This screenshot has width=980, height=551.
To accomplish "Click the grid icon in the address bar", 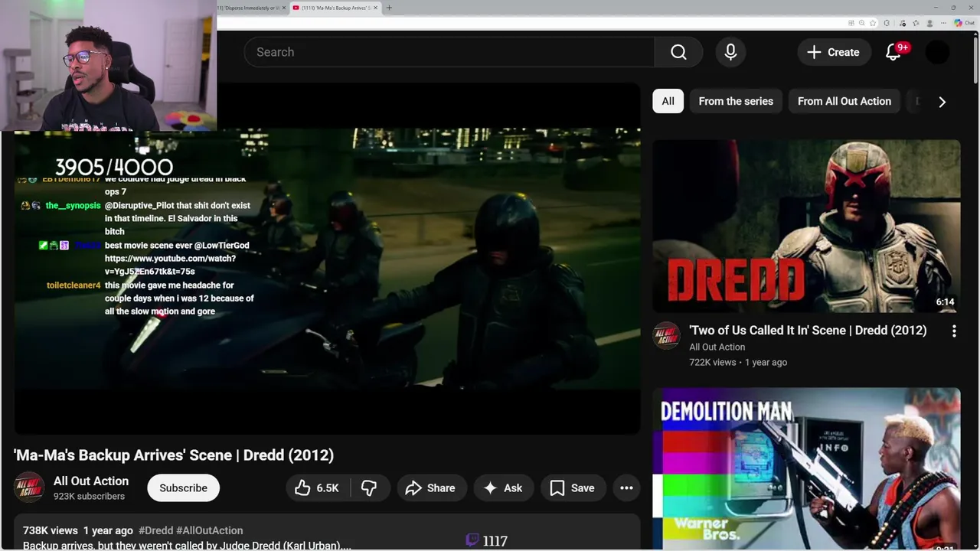I will (851, 23).
